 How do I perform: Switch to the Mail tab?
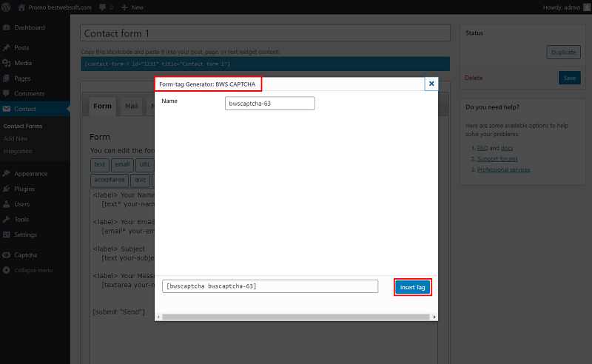point(132,106)
